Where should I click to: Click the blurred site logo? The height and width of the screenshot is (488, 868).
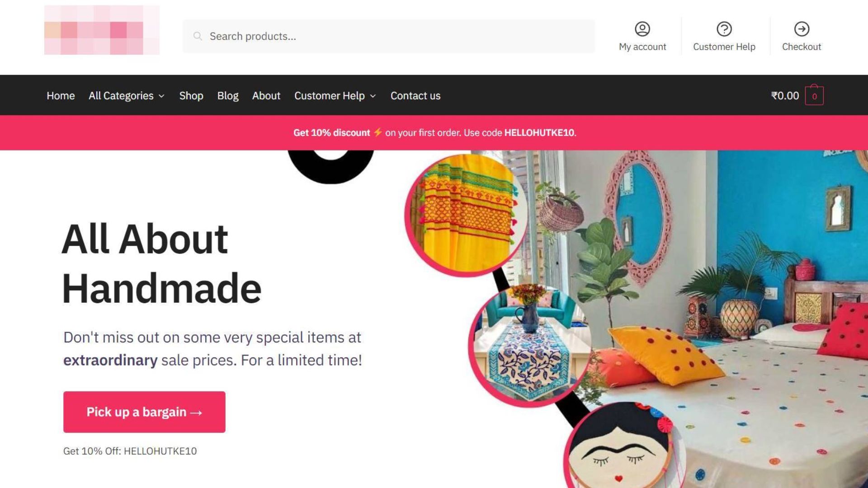[x=102, y=30]
